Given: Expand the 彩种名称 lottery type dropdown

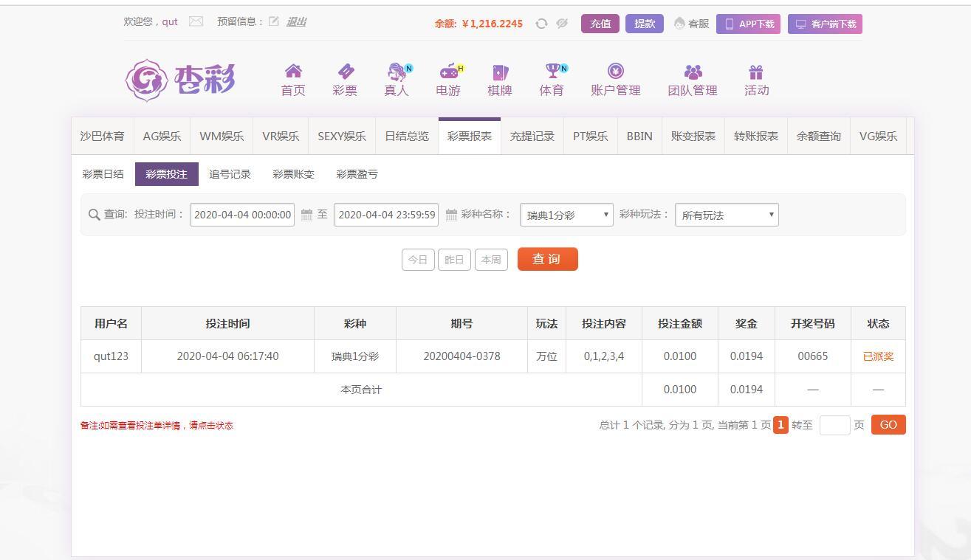Looking at the screenshot, I should pos(566,215).
